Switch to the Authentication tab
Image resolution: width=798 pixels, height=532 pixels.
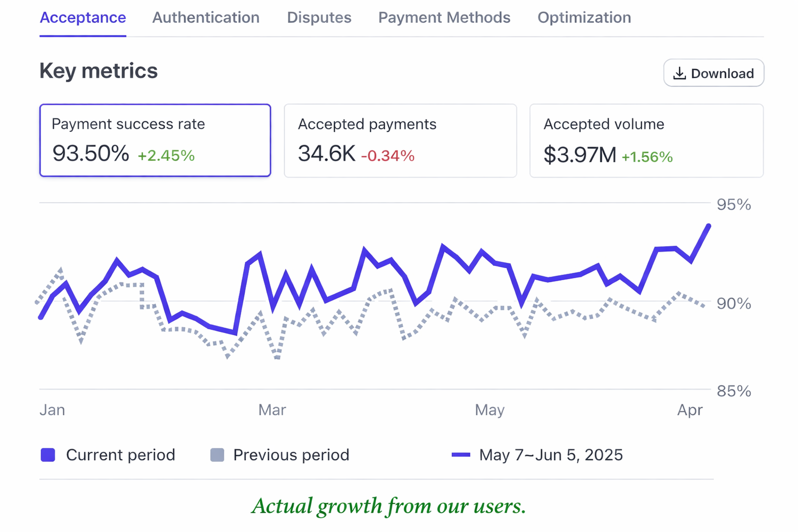(x=206, y=18)
